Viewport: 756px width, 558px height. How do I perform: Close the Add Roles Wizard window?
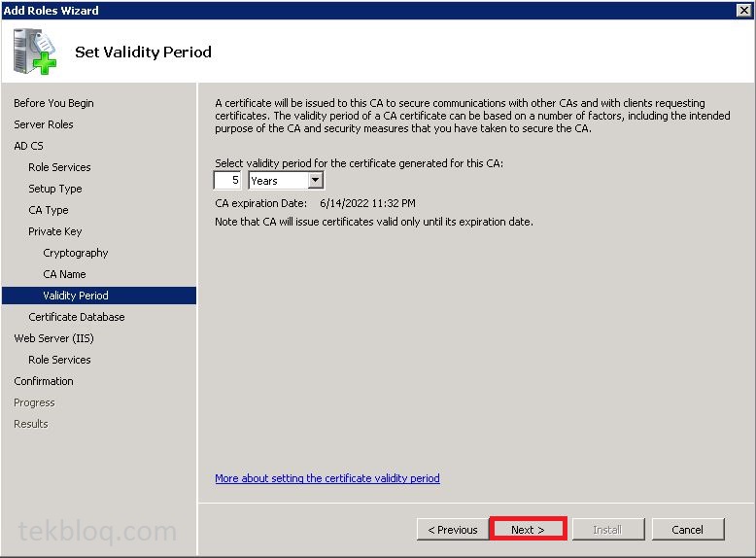[x=744, y=10]
